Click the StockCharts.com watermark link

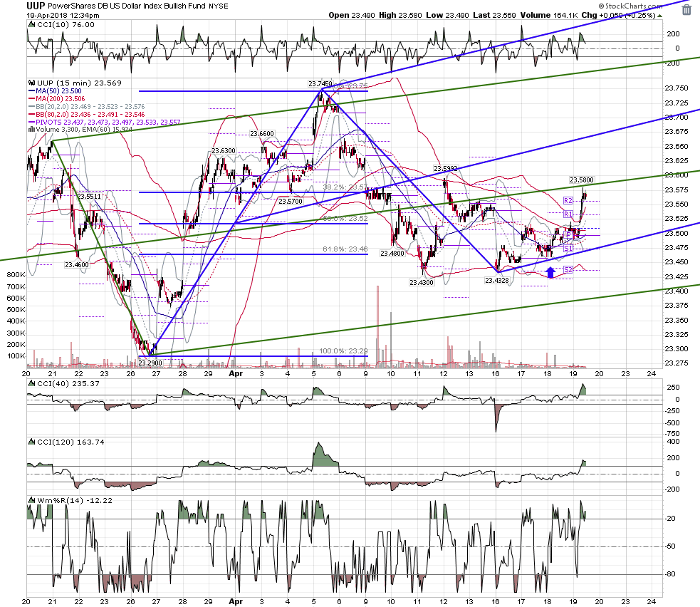(x=630, y=6)
